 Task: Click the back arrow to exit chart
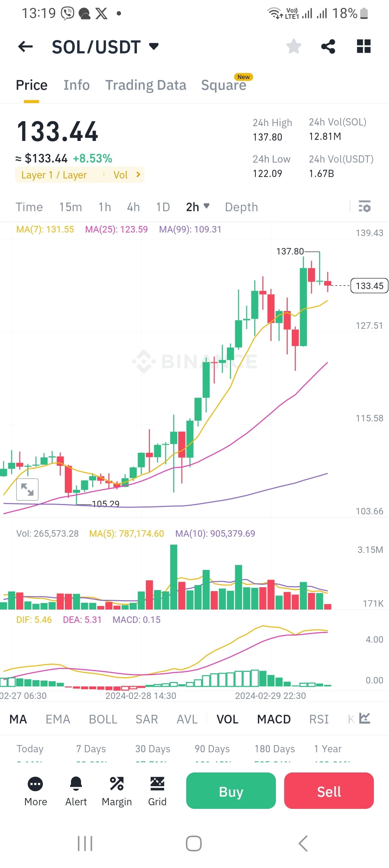click(25, 46)
